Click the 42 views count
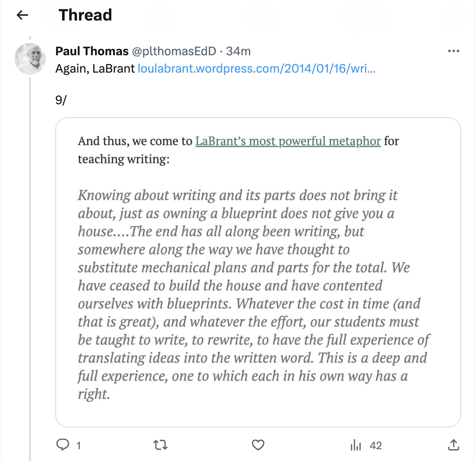 pos(376,446)
